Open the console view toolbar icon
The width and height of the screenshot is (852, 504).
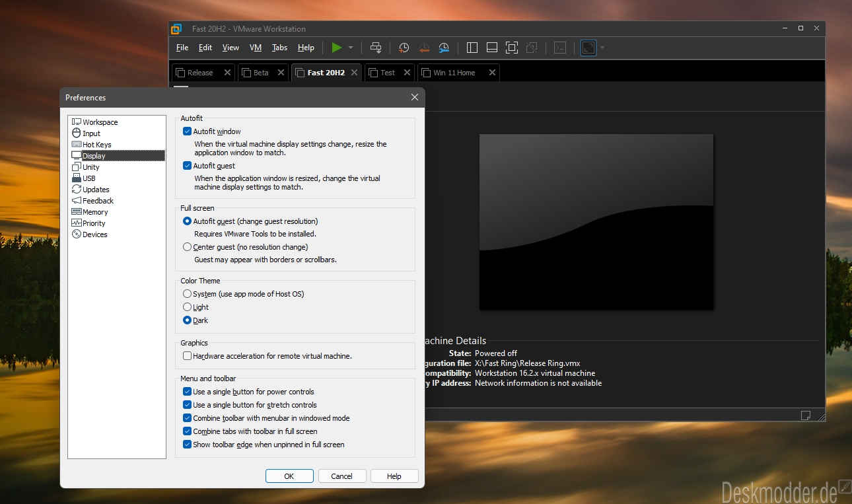pyautogui.click(x=560, y=48)
